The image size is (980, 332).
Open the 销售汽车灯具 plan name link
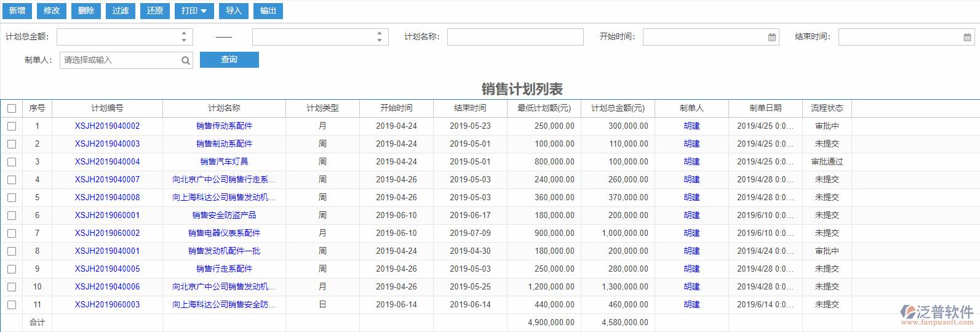pyautogui.click(x=225, y=162)
